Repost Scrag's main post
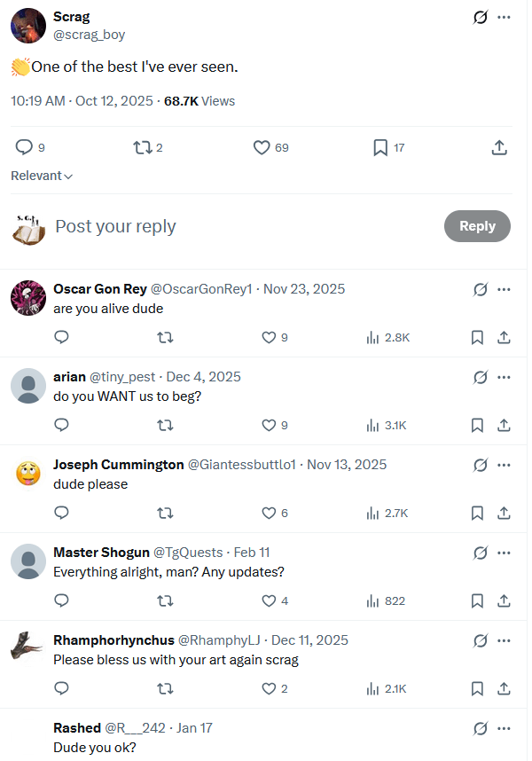The width and height of the screenshot is (532, 761). pyautogui.click(x=142, y=147)
